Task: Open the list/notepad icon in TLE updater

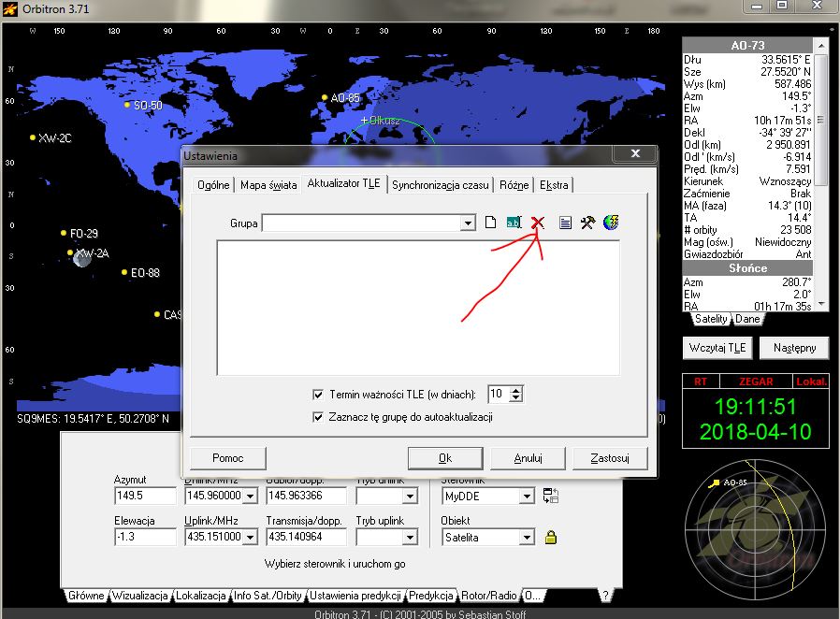Action: 565,223
